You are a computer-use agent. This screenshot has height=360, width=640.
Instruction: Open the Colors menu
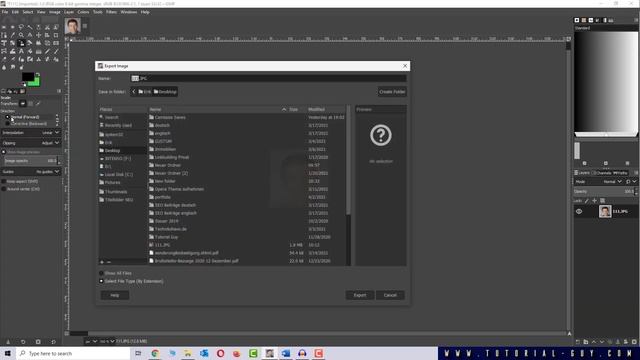tap(83, 12)
